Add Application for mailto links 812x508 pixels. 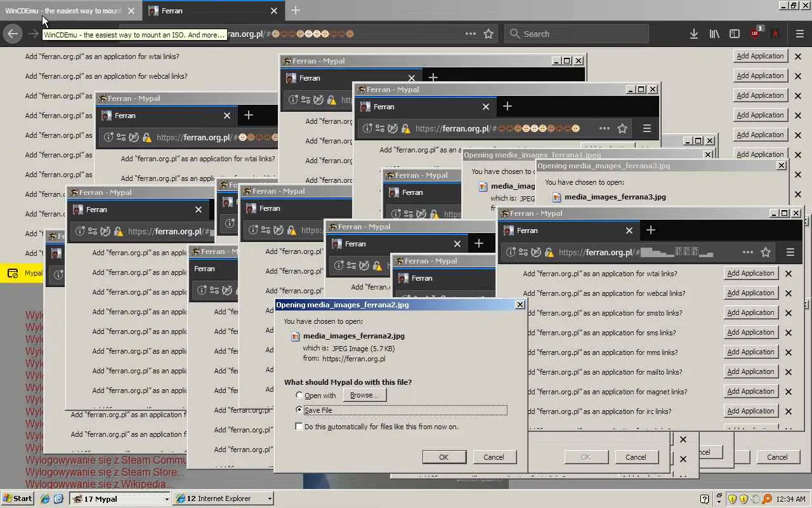pos(751,371)
